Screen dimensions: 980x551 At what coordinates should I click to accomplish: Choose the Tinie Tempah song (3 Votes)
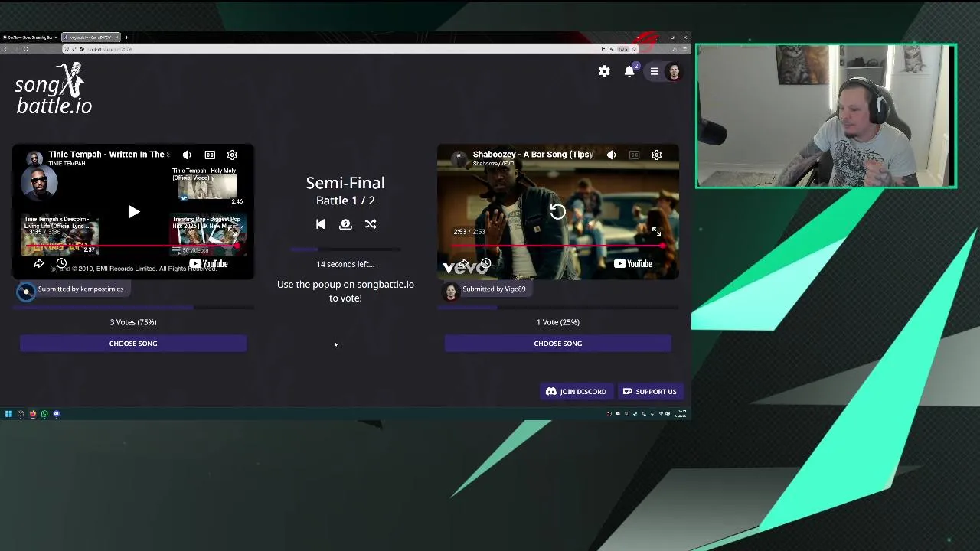pos(133,344)
